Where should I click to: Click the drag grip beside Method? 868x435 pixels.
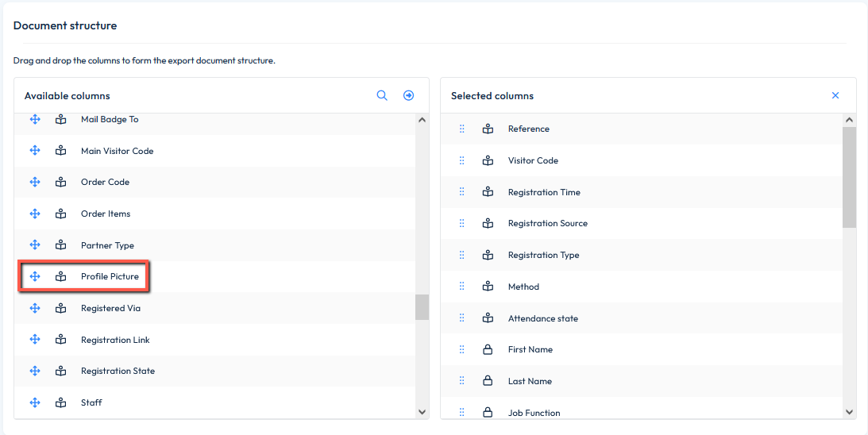coord(461,287)
